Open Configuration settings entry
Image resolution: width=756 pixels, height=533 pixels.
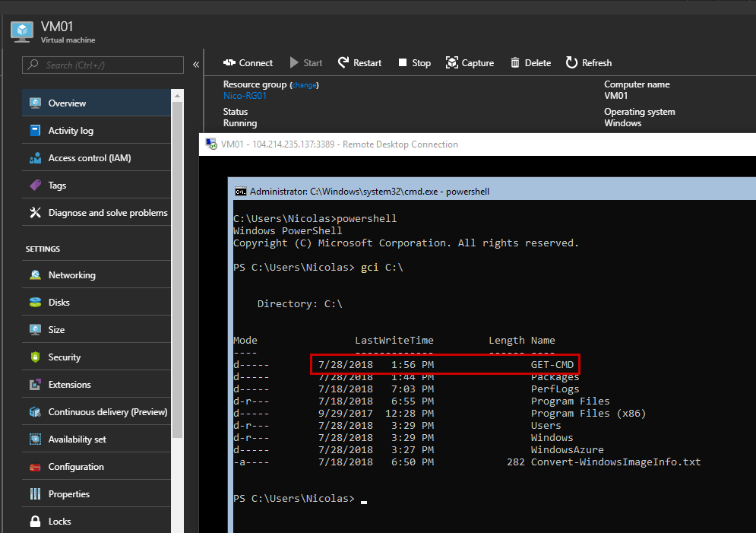[96, 467]
